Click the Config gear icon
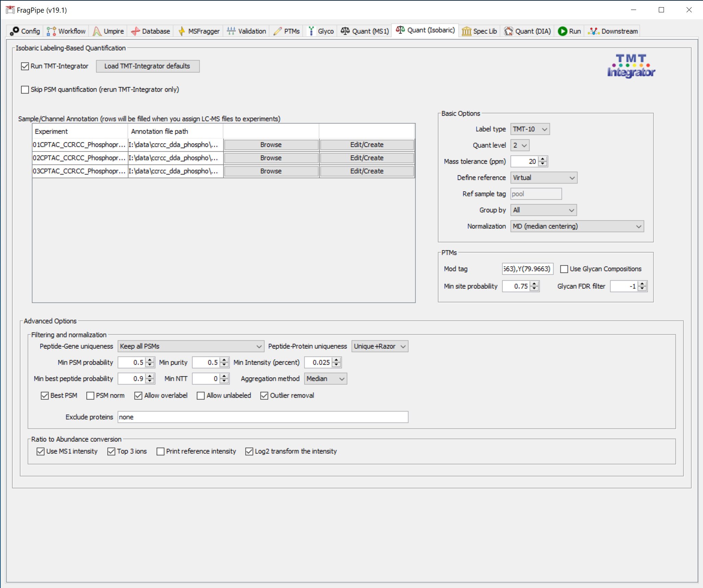The width and height of the screenshot is (703, 588). coord(14,31)
